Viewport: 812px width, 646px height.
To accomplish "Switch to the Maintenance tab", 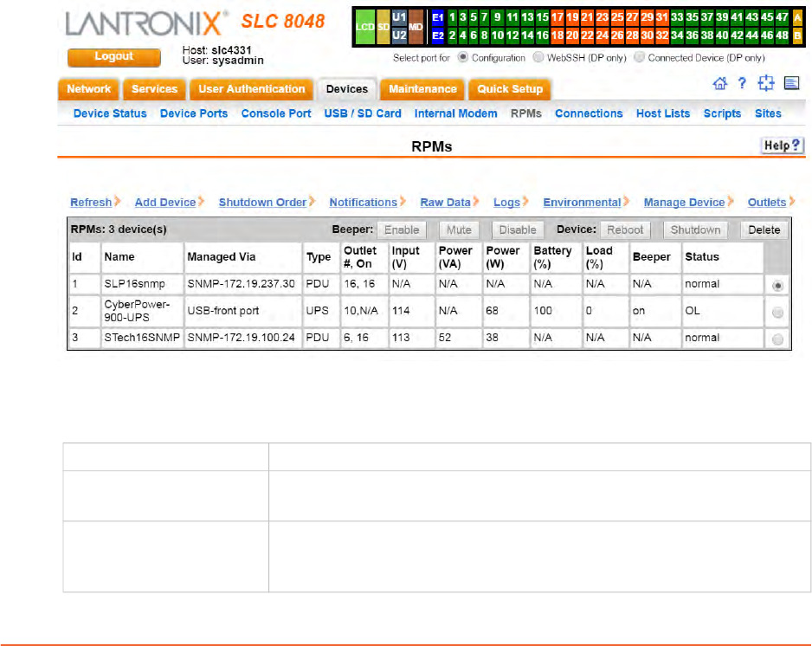I will click(422, 89).
